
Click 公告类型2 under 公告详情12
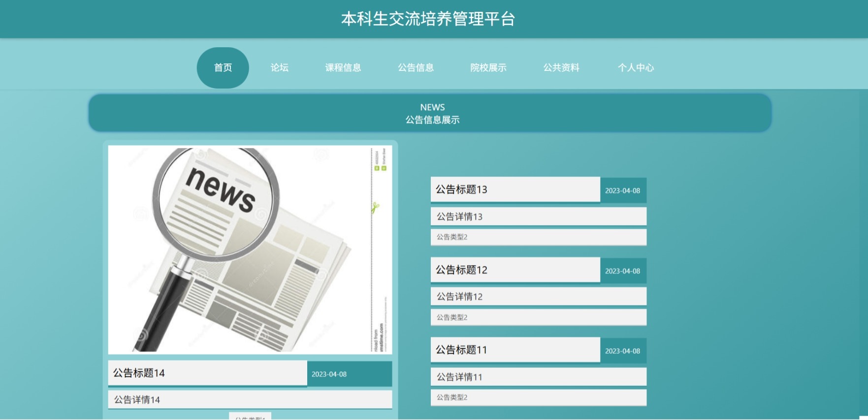pos(539,317)
